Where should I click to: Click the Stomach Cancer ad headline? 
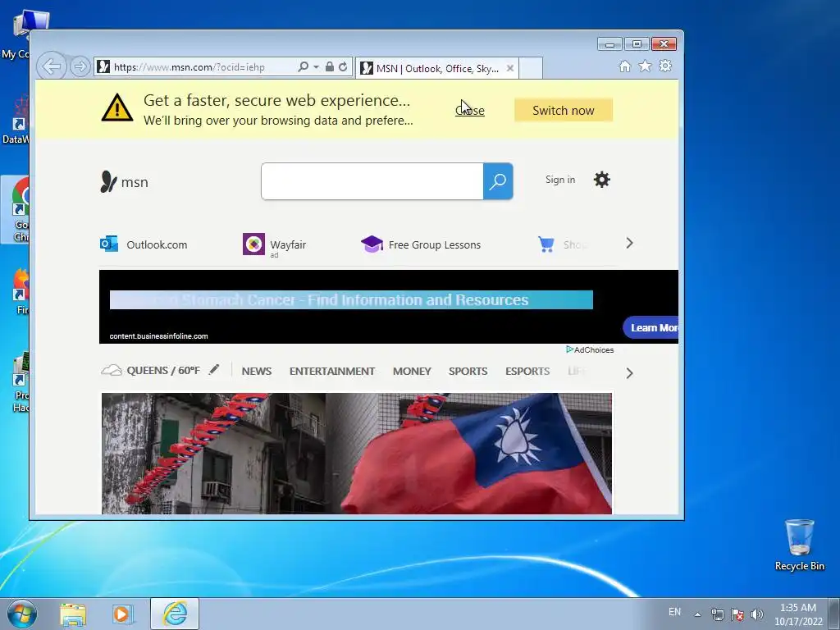pos(351,300)
